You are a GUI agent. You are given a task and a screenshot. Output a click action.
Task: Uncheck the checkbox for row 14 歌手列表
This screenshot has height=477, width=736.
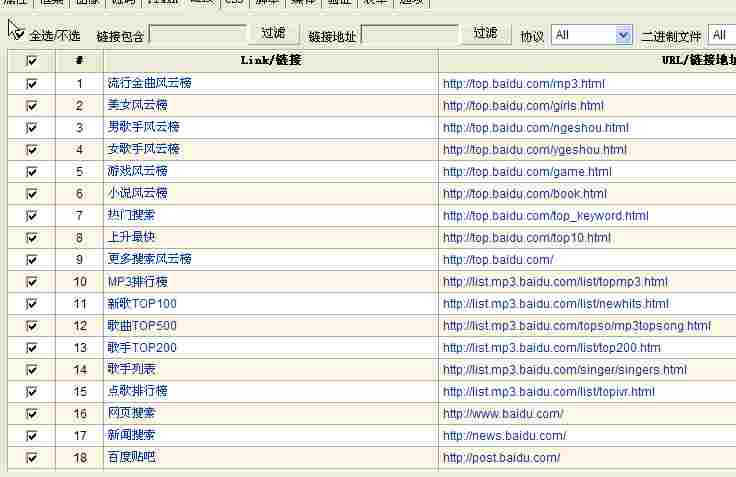tap(31, 370)
